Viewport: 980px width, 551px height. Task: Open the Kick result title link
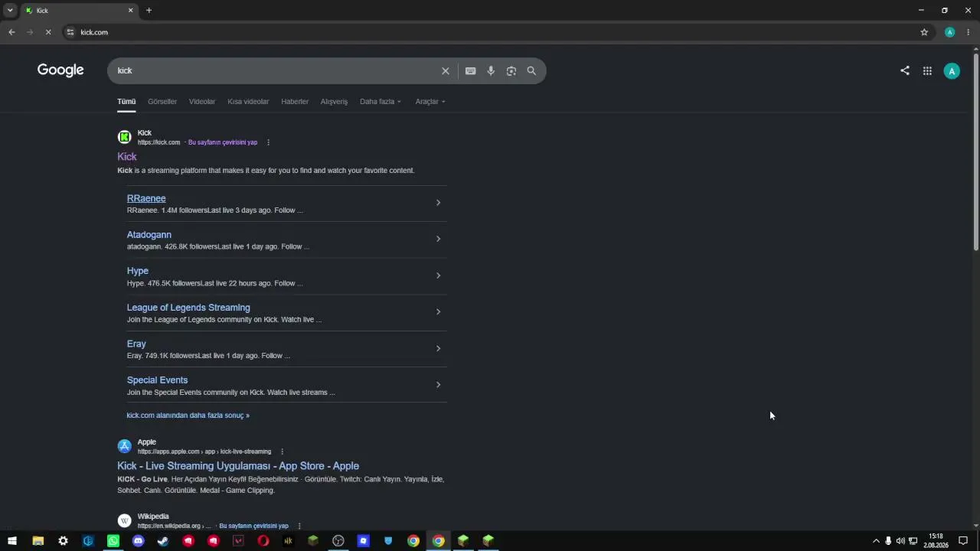click(127, 157)
